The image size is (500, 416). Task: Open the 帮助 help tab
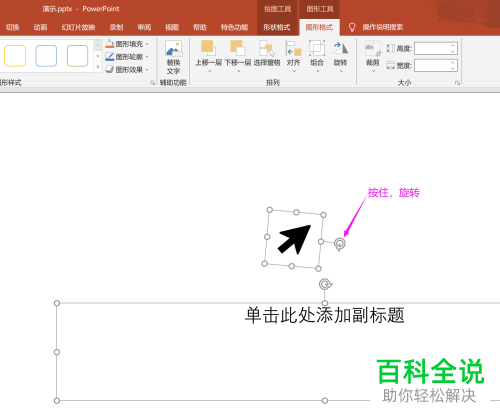[200, 27]
